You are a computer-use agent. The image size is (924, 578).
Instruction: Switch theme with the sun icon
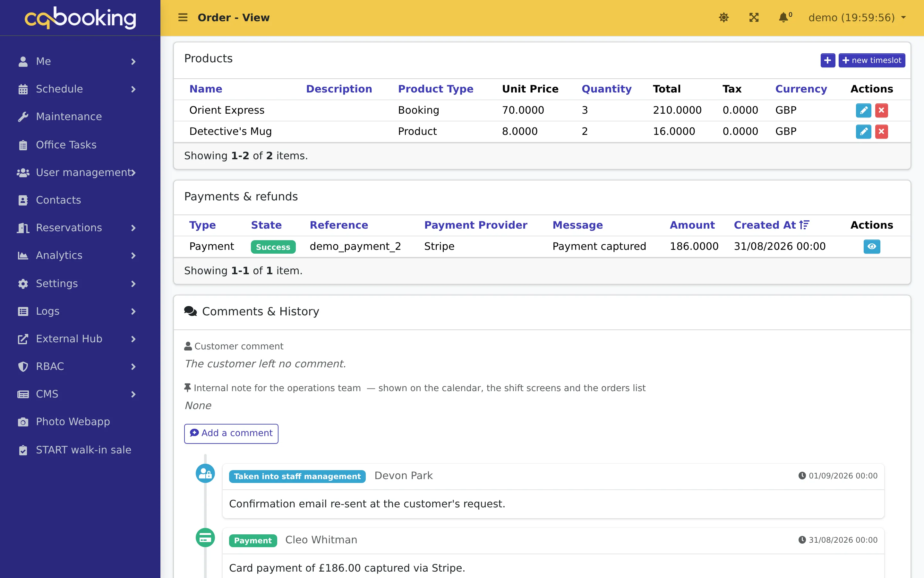point(723,18)
